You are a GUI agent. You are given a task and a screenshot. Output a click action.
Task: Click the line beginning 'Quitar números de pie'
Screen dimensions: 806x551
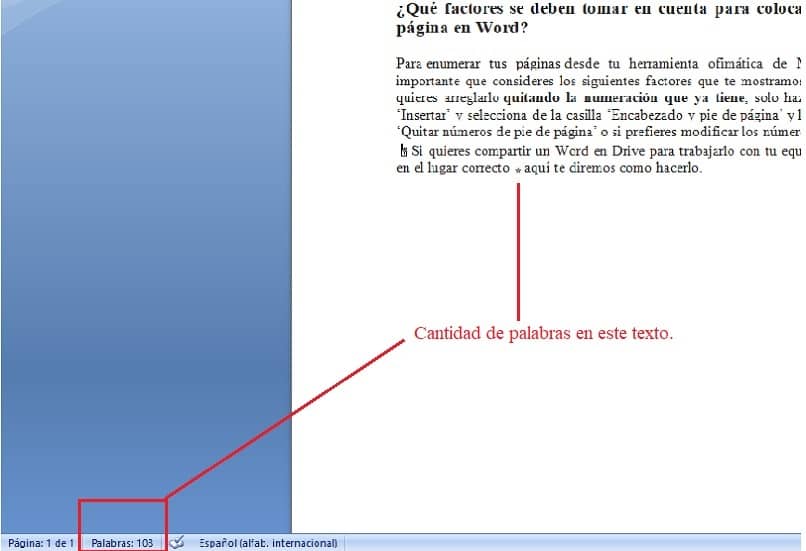coord(598,132)
